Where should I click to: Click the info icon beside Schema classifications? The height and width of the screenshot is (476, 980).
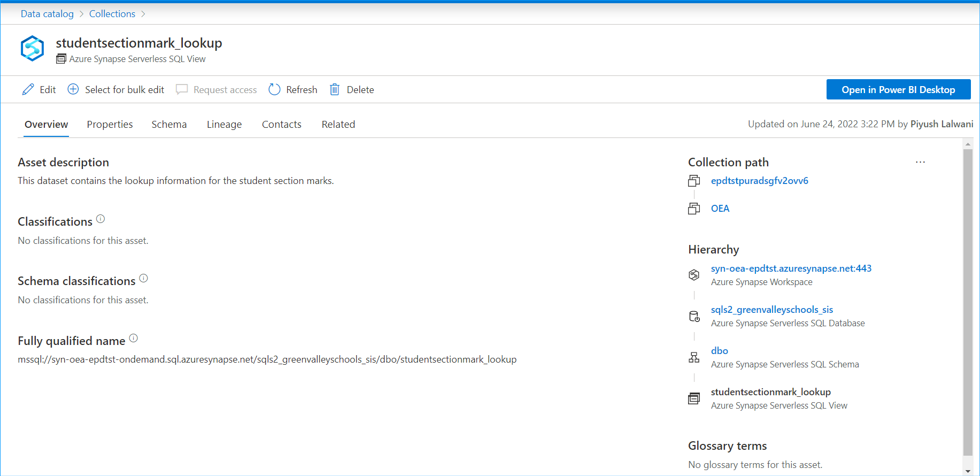[143, 278]
